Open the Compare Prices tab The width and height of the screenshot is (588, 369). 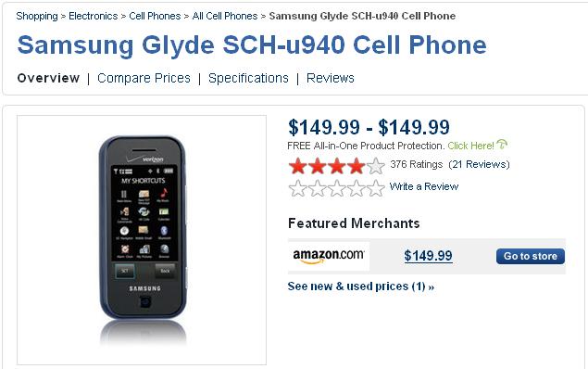[x=144, y=78]
